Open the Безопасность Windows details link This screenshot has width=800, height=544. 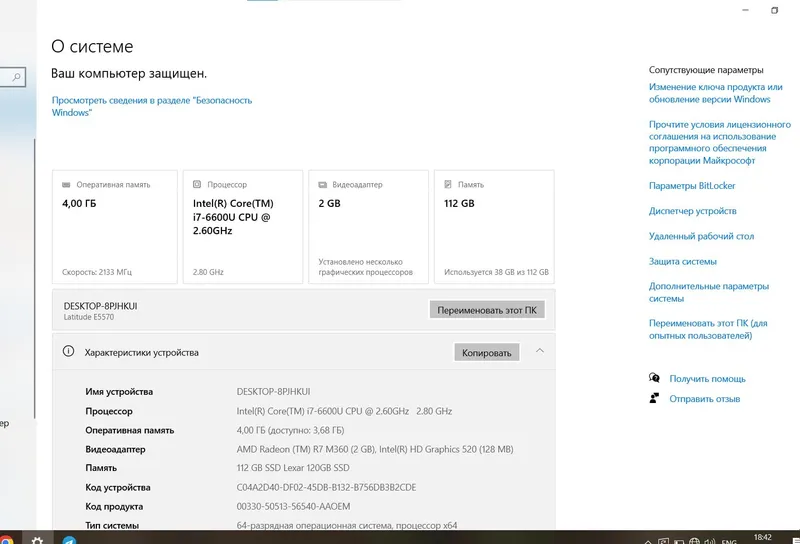152,107
